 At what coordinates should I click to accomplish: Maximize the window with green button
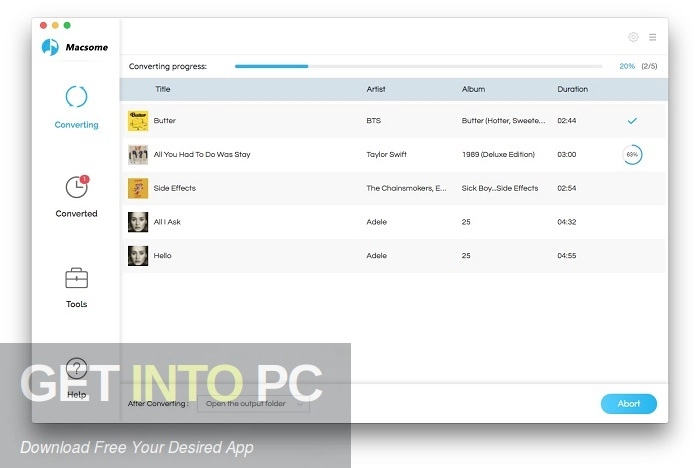pyautogui.click(x=67, y=25)
